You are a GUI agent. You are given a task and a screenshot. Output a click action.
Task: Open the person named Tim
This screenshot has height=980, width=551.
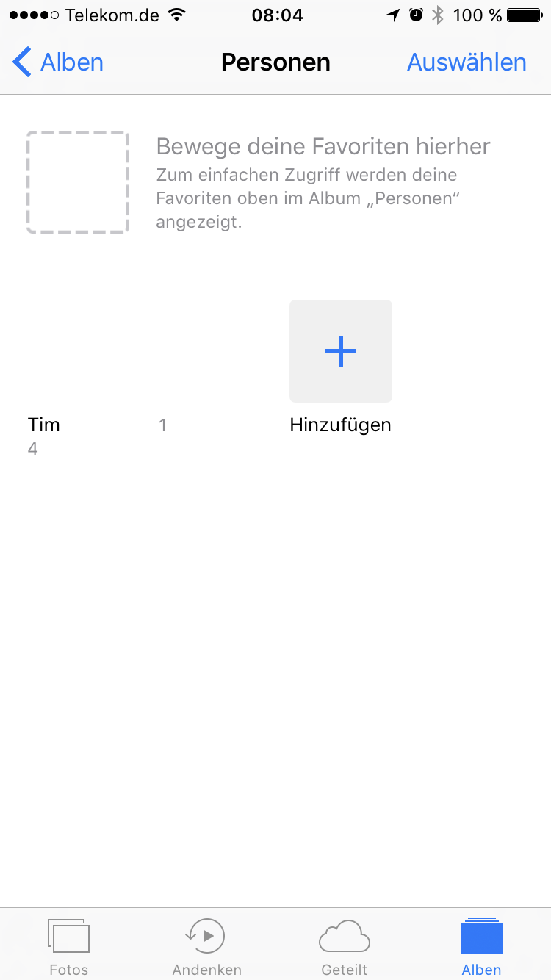click(78, 353)
